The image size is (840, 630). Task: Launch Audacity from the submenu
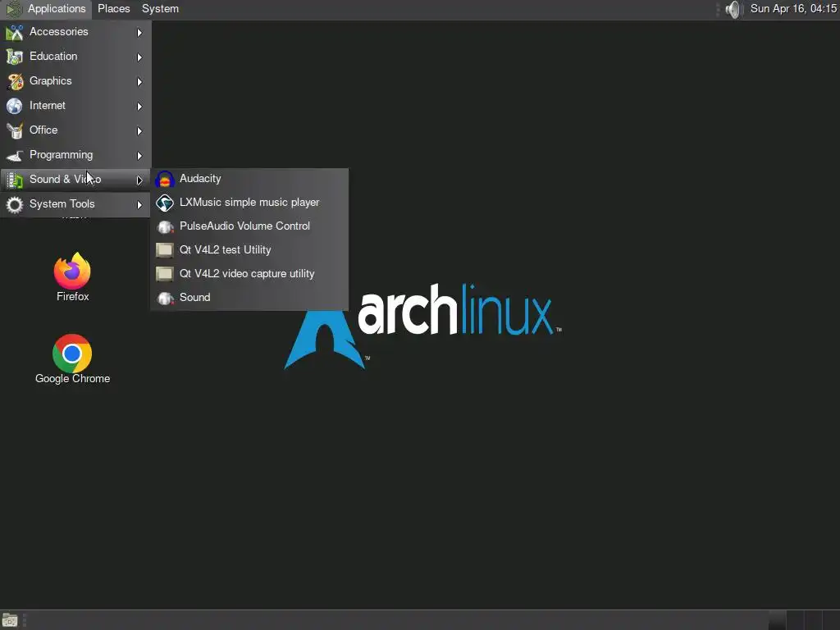tap(249, 179)
